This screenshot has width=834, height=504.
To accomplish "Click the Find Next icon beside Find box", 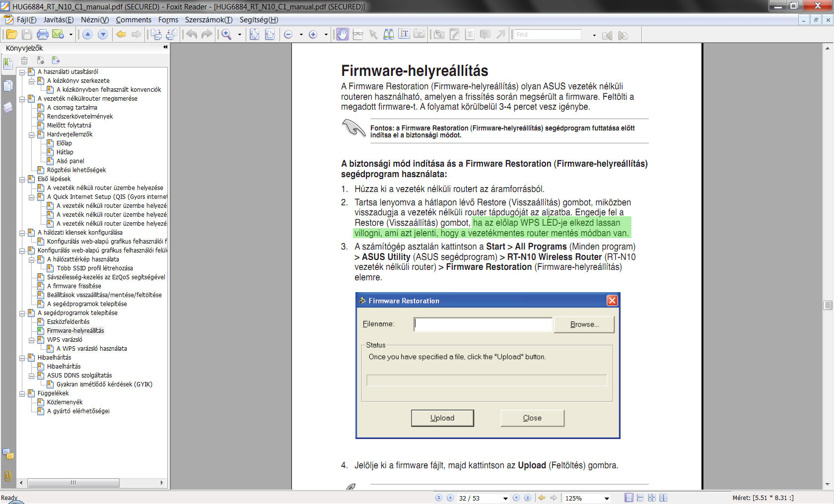I will 623,35.
